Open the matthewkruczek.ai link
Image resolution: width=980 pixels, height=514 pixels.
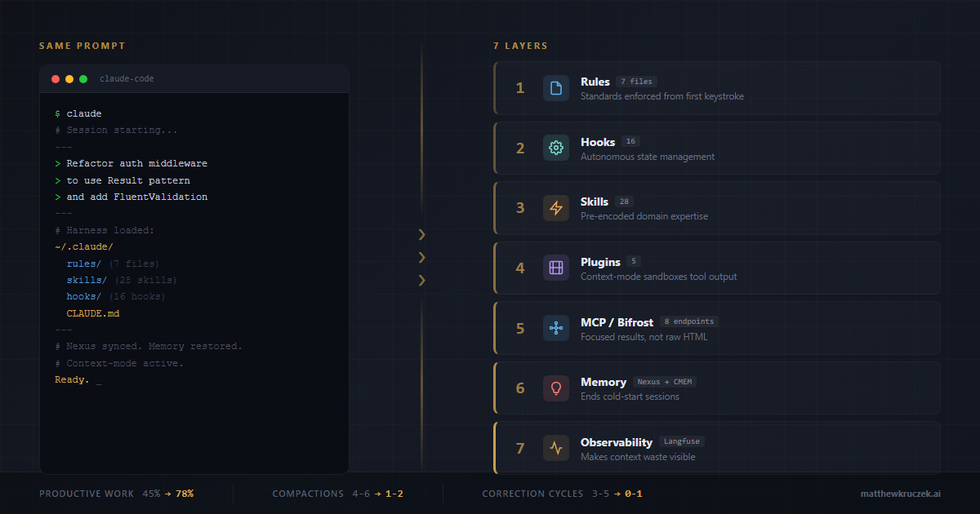click(x=900, y=494)
